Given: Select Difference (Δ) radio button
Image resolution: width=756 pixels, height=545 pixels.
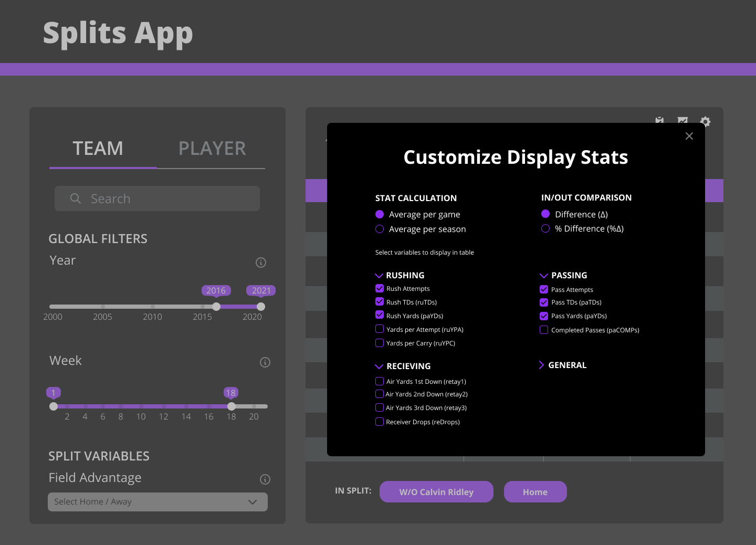Looking at the screenshot, I should click(x=545, y=214).
